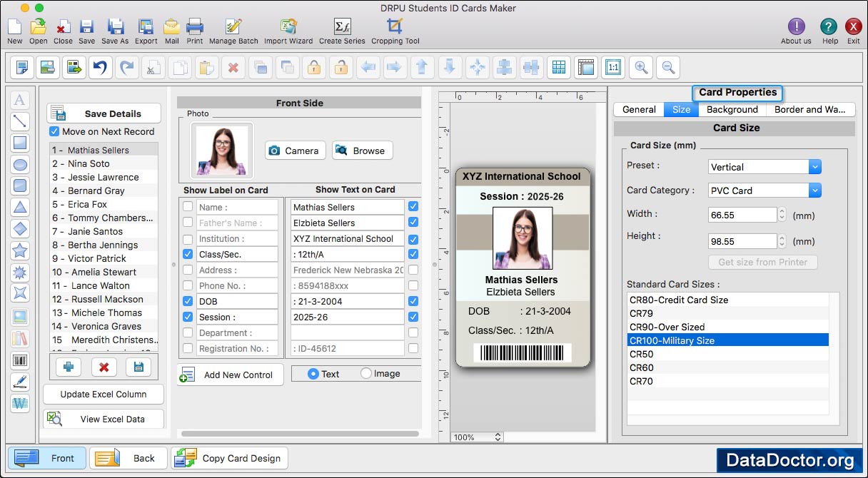The image size is (868, 478).
Task: Switch to the Border and Wa... tab
Action: pos(810,109)
